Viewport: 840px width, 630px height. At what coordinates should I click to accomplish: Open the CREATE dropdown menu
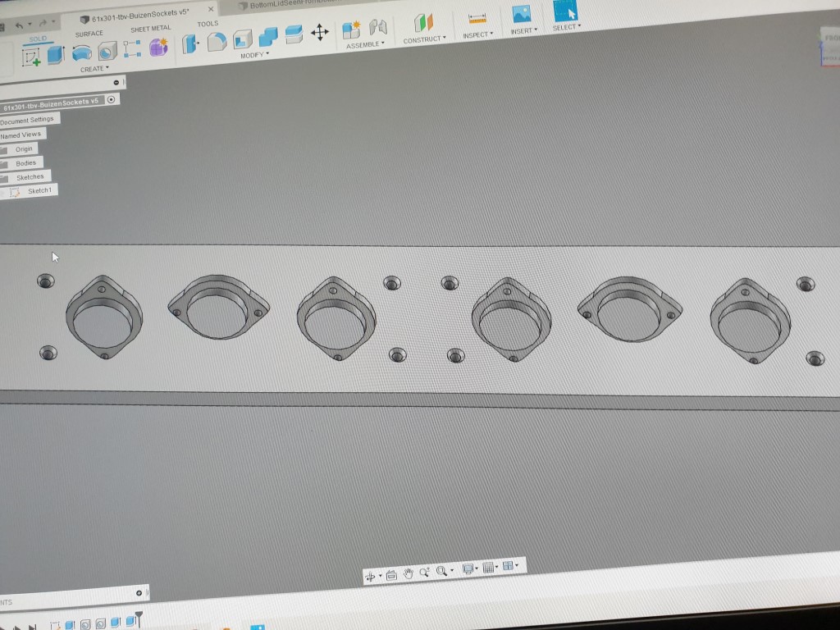(95, 69)
